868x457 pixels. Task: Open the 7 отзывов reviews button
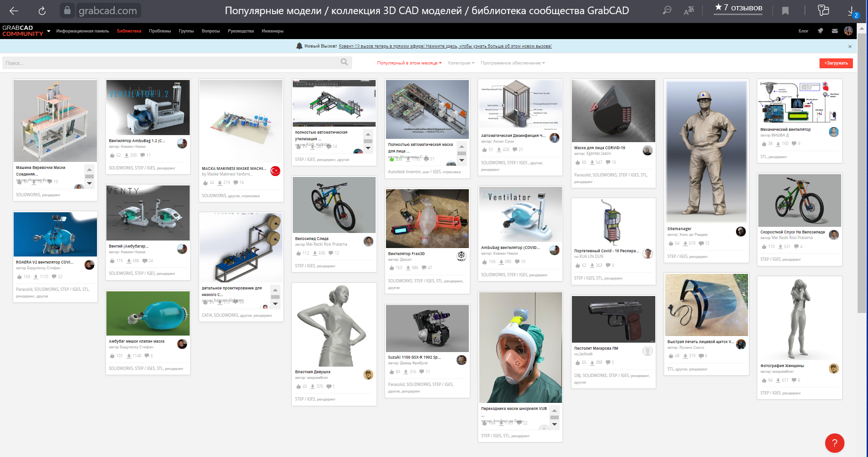pos(738,8)
